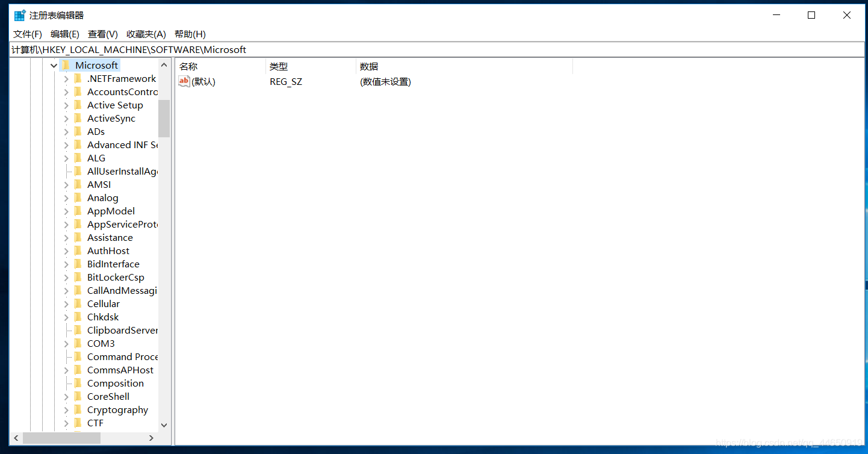Image resolution: width=868 pixels, height=454 pixels.
Task: Click the tree vertical scrollbar up arrow
Action: [x=164, y=65]
